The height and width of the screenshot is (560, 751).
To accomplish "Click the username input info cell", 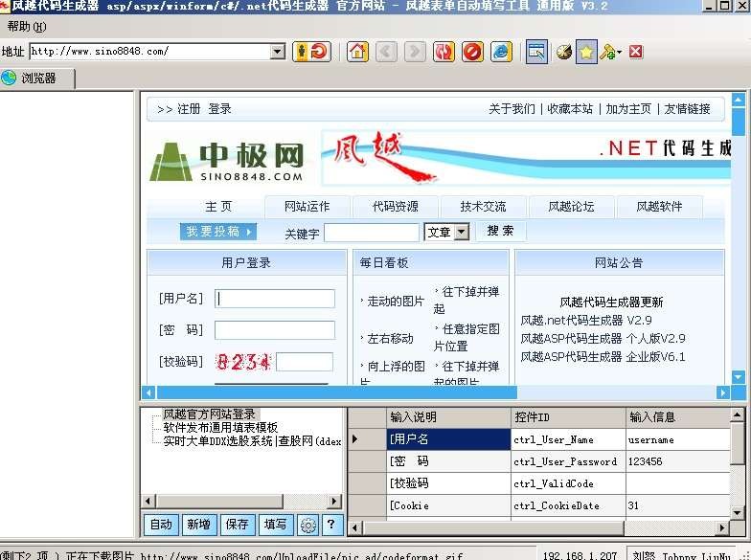I will 678,440.
